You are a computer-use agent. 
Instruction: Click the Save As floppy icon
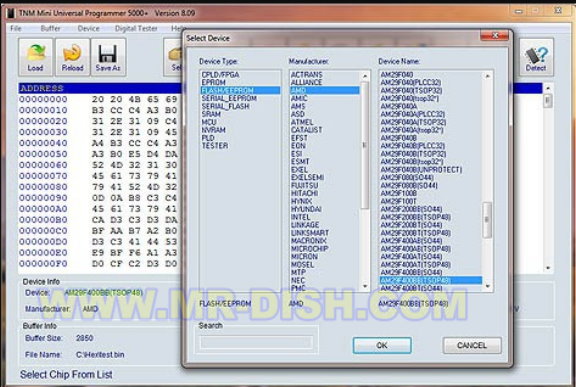108,57
